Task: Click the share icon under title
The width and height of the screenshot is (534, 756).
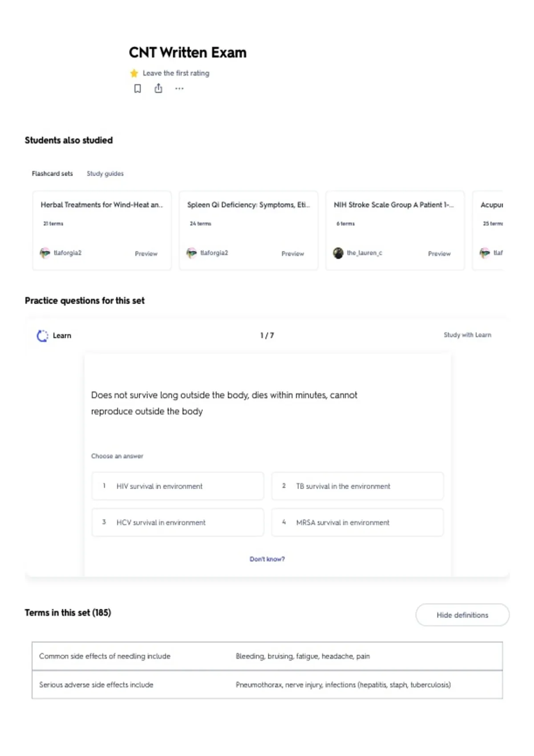Action: click(158, 88)
